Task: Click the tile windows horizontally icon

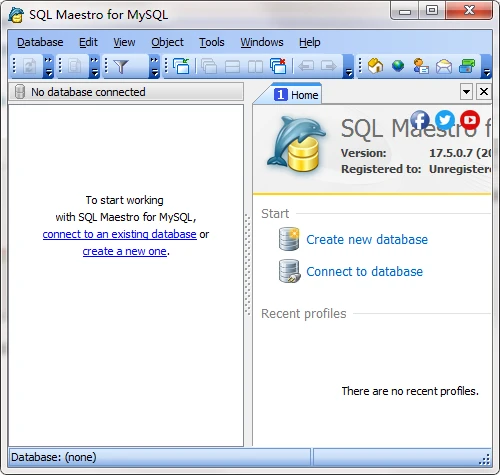Action: (232, 66)
